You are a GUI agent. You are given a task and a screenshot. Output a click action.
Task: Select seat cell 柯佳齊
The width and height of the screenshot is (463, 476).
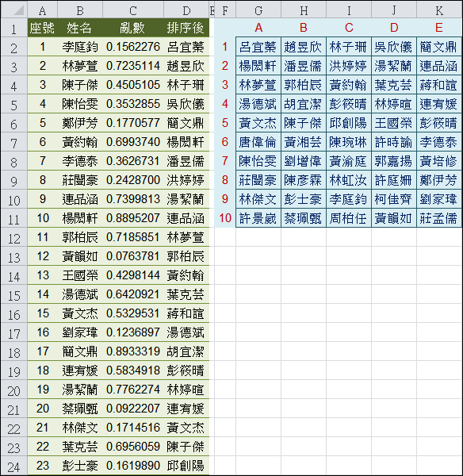394,199
